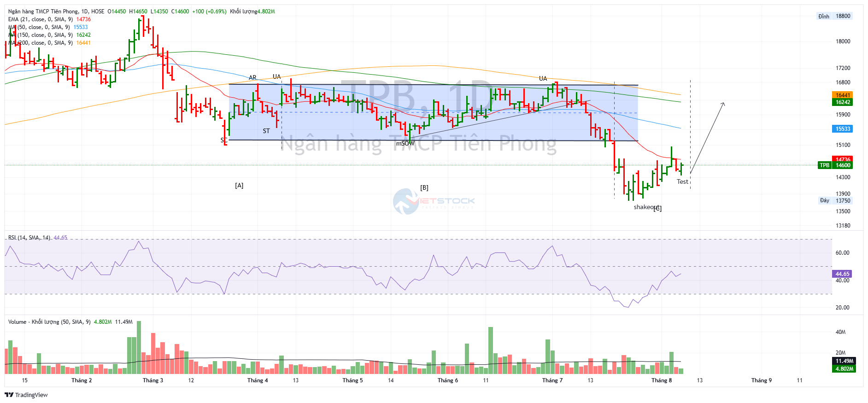The image size is (868, 403).
Task: Click the 13180 price axis label
Action: point(843,226)
